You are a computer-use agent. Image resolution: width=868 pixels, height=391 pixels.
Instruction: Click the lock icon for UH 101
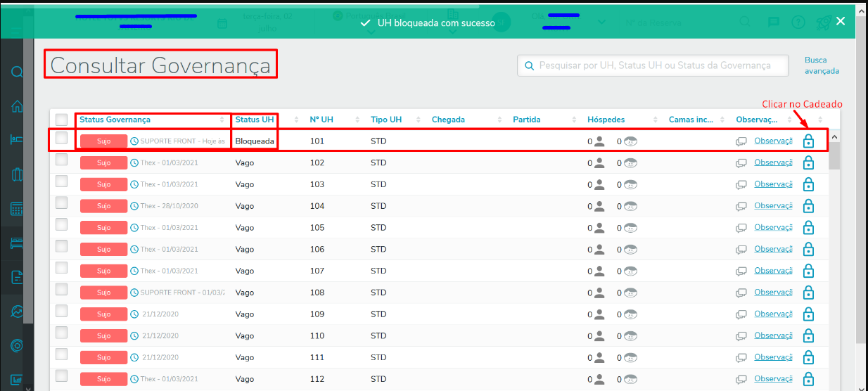click(808, 141)
